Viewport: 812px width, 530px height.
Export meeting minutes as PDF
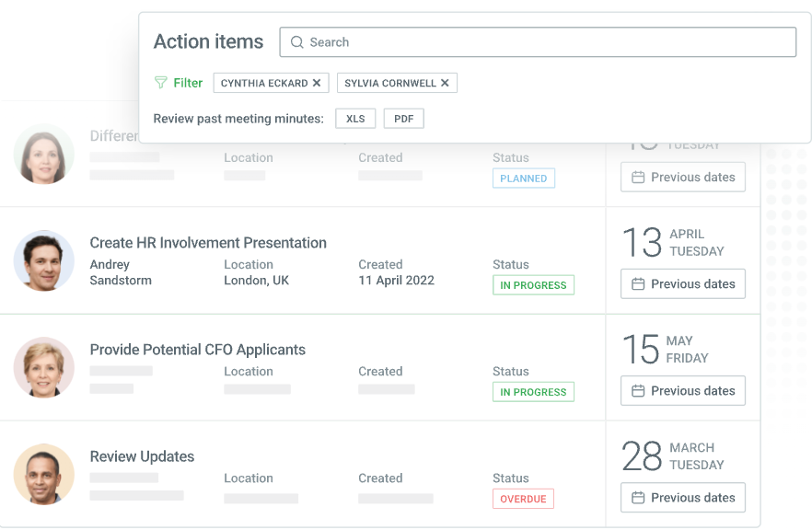point(403,119)
